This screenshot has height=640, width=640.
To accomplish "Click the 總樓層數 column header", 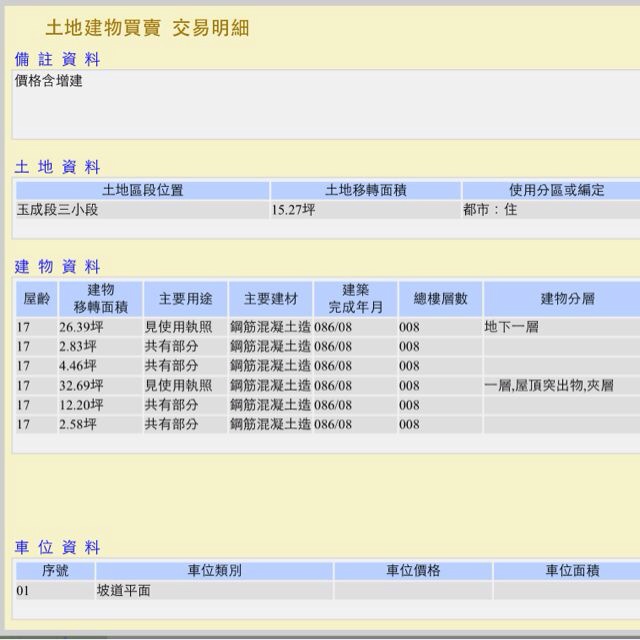I will point(440,299).
